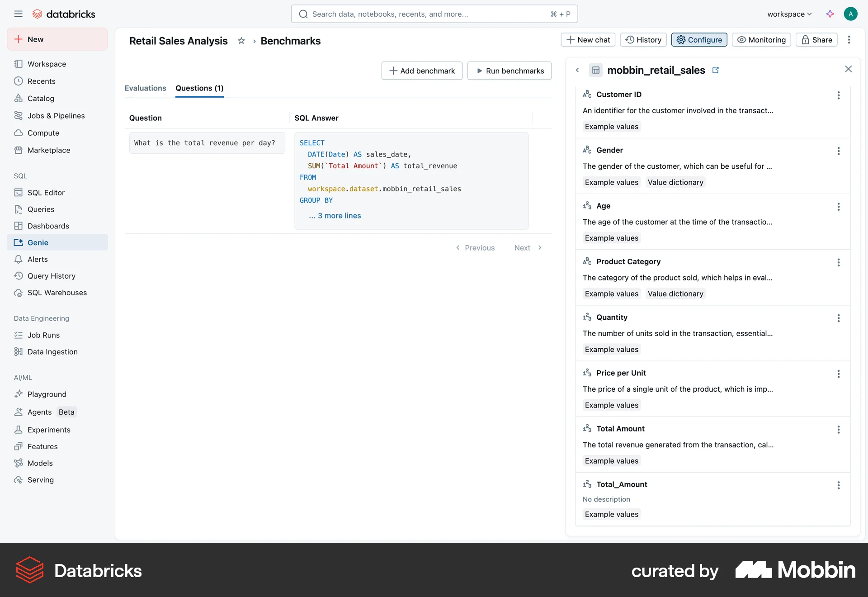Open Query History from the sidebar
868x597 pixels.
[51, 275]
